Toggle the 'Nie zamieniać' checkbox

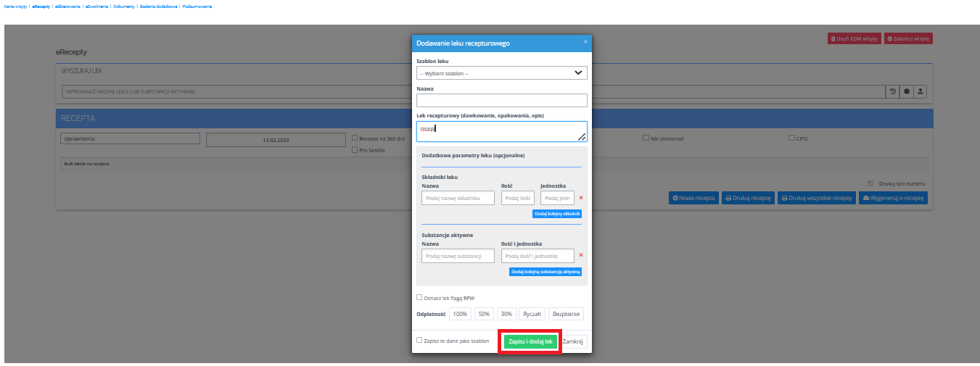645,138
